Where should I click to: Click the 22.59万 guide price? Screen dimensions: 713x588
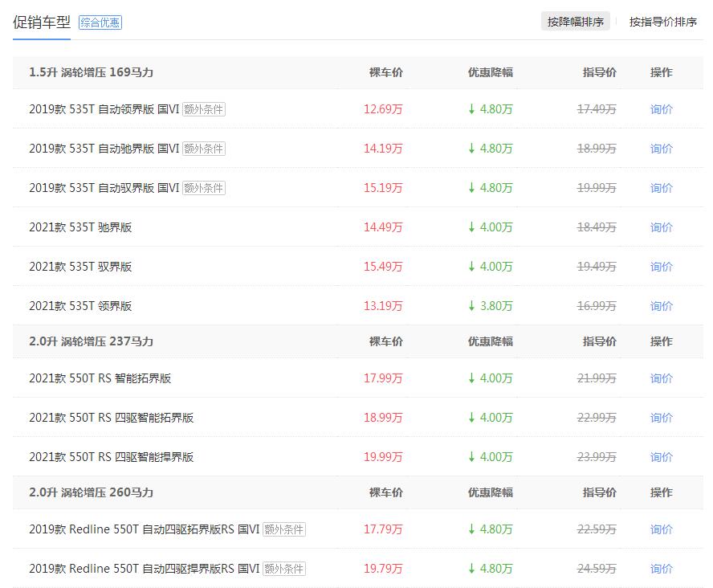pyautogui.click(x=597, y=529)
